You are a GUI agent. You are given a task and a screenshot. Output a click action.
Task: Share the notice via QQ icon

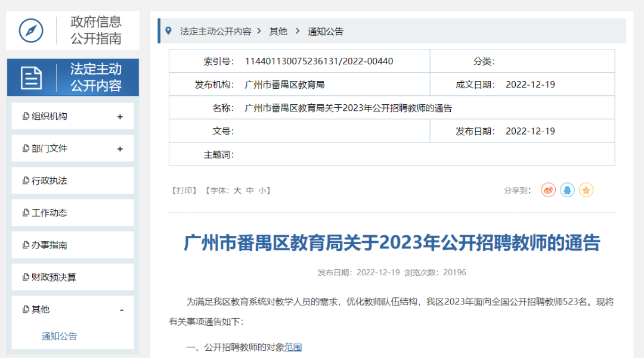pyautogui.click(x=567, y=190)
